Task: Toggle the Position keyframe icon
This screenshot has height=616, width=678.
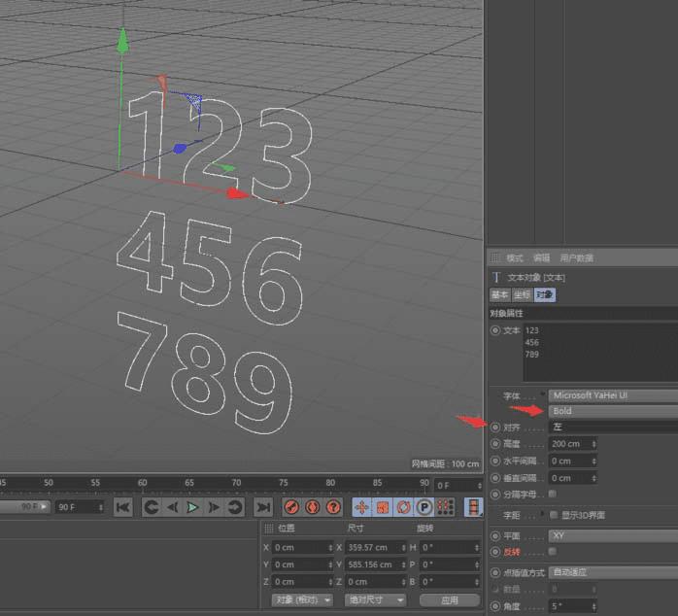Action: tap(360, 507)
